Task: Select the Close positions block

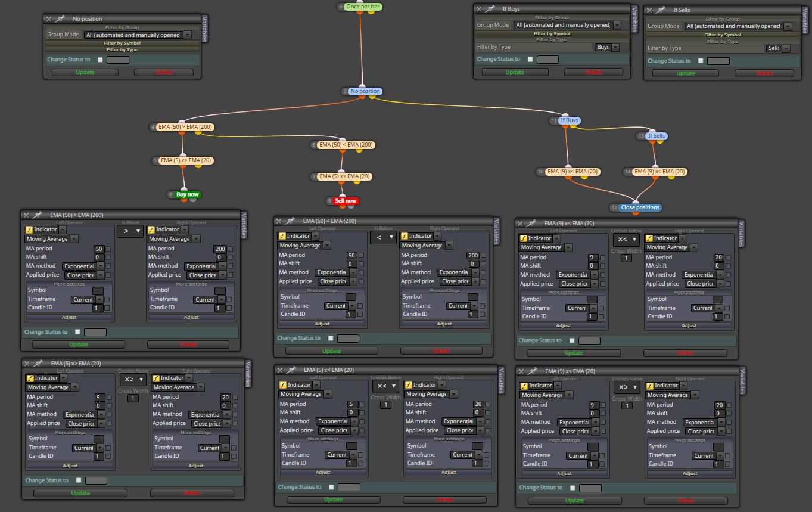Action: coord(640,207)
